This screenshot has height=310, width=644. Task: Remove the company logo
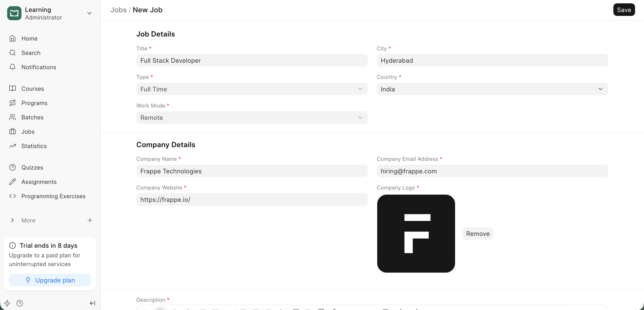coord(478,233)
